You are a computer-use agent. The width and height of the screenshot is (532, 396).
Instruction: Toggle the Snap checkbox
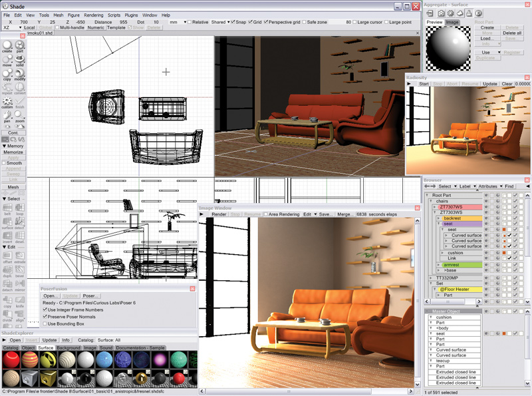[x=233, y=22]
